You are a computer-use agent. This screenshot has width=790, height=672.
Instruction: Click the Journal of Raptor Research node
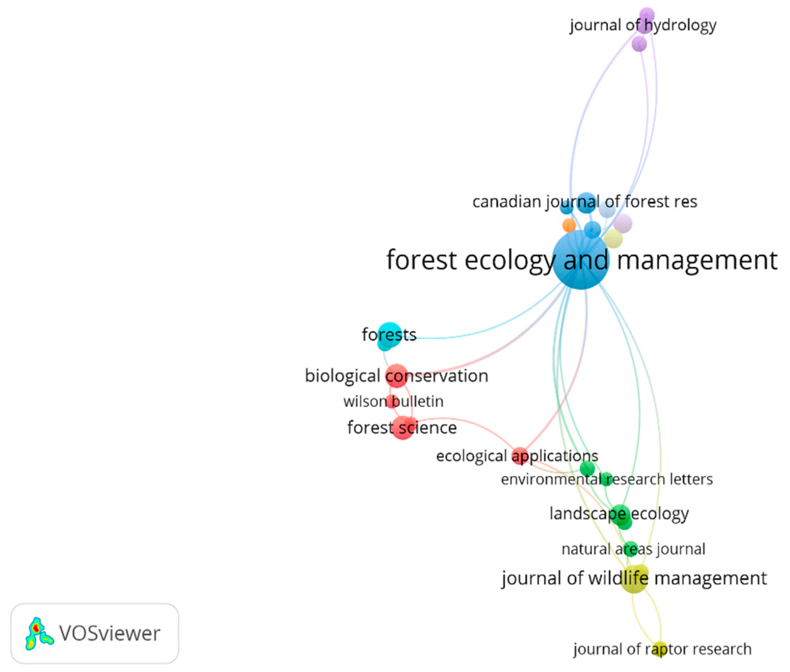[659, 649]
